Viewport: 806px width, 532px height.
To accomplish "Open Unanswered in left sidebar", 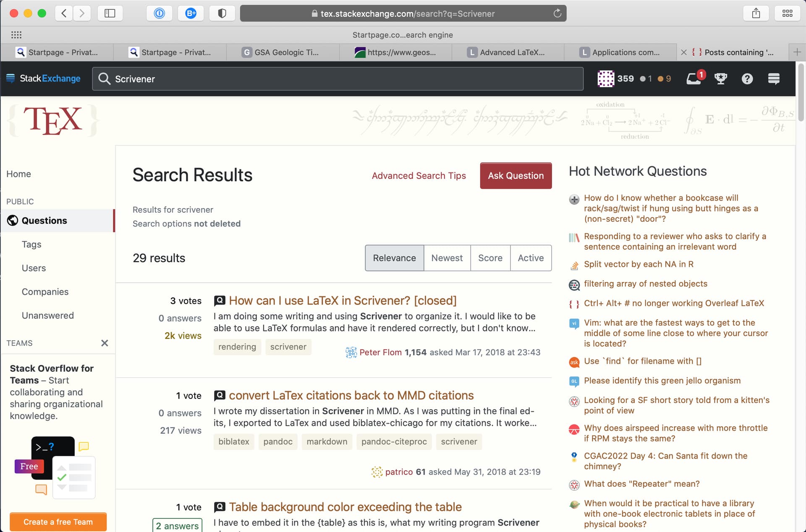I will click(47, 316).
